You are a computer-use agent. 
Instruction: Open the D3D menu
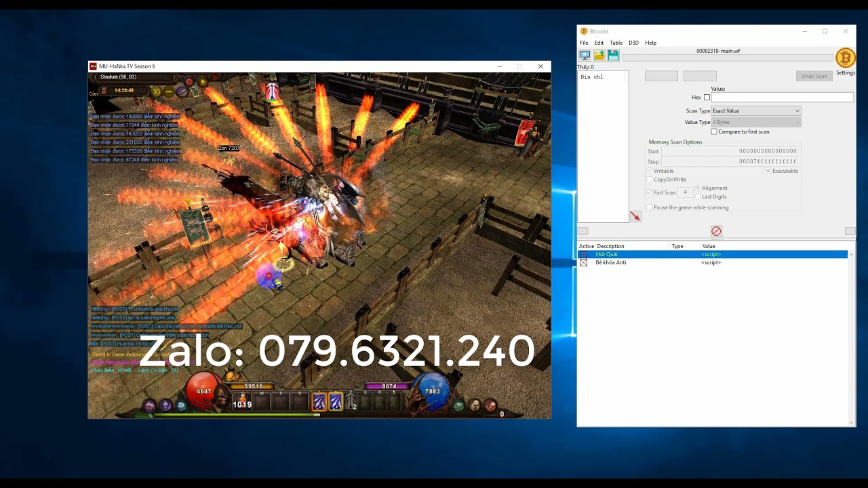(x=633, y=43)
